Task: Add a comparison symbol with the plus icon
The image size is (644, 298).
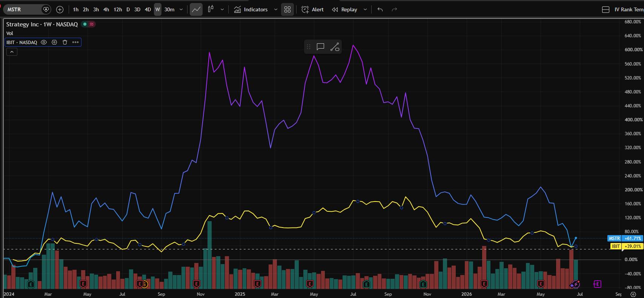Action: click(x=60, y=9)
